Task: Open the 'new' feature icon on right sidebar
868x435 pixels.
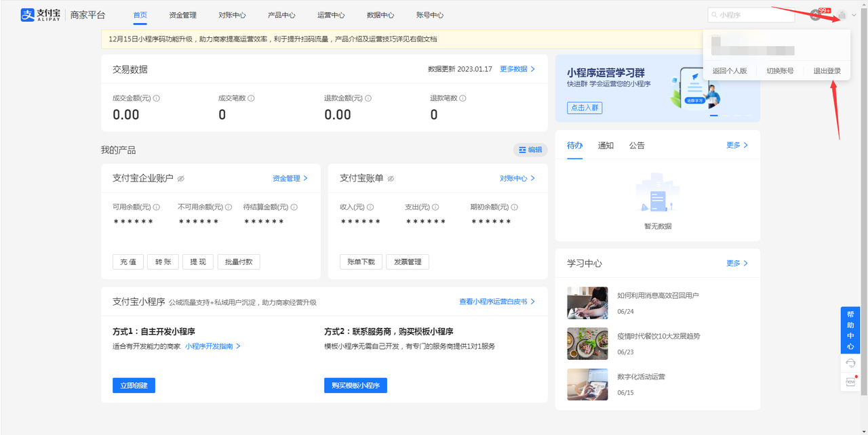Action: [x=850, y=381]
